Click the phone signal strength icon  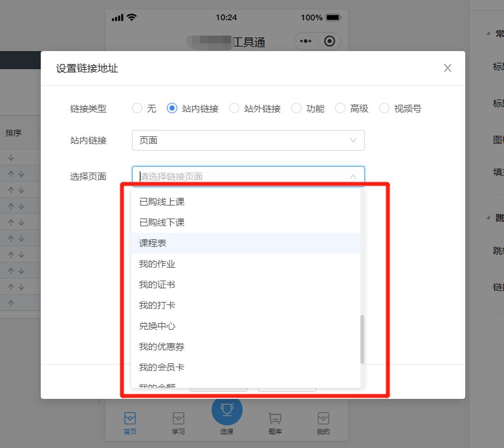(x=117, y=17)
